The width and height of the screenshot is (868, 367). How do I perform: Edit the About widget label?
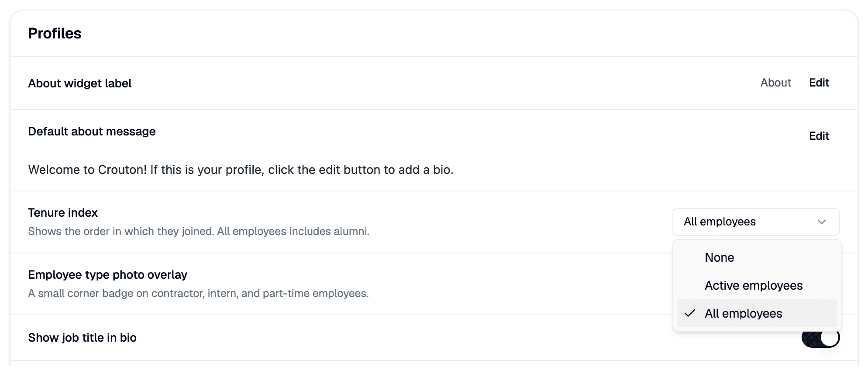click(x=819, y=83)
